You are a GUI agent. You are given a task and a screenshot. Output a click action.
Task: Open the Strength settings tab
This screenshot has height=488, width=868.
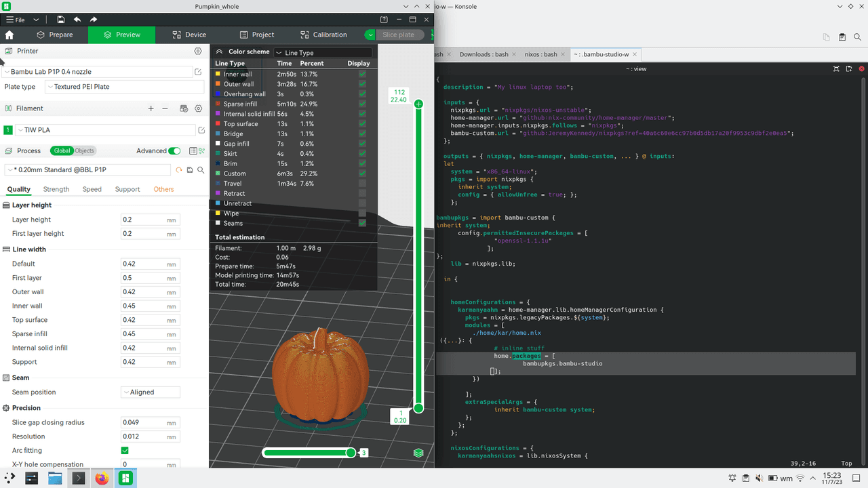point(56,189)
